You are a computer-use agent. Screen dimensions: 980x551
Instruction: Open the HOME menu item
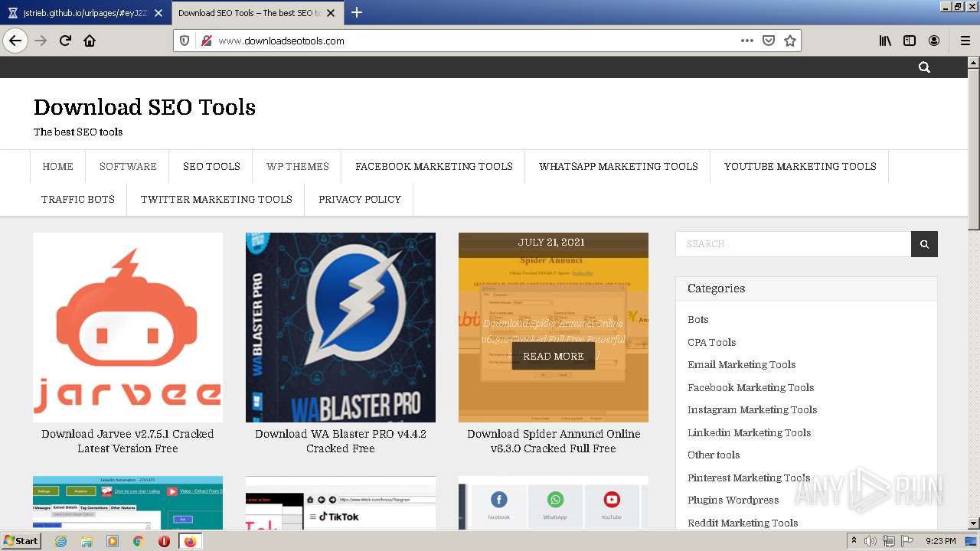[58, 166]
